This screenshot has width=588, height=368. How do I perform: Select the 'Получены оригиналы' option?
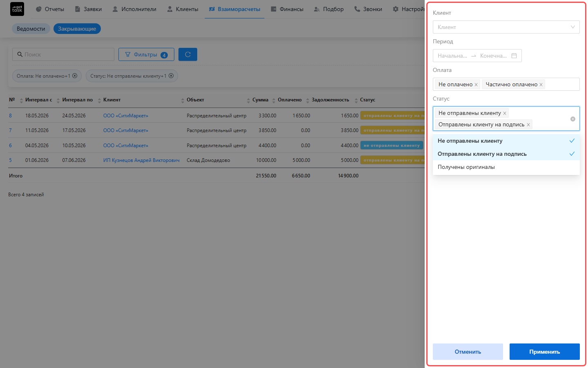point(506,167)
